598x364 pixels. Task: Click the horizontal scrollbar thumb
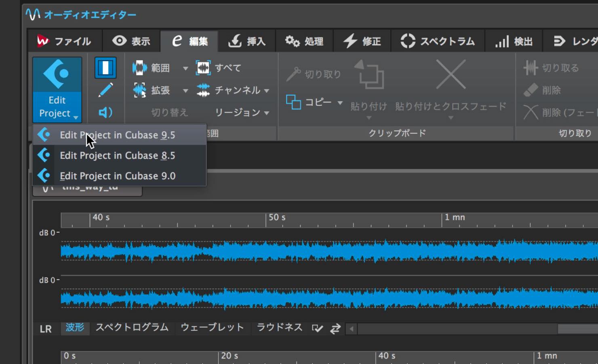click(x=578, y=329)
